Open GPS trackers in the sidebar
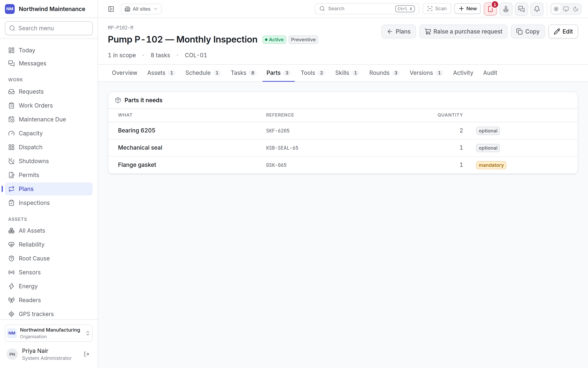The image size is (588, 368). pos(49,314)
